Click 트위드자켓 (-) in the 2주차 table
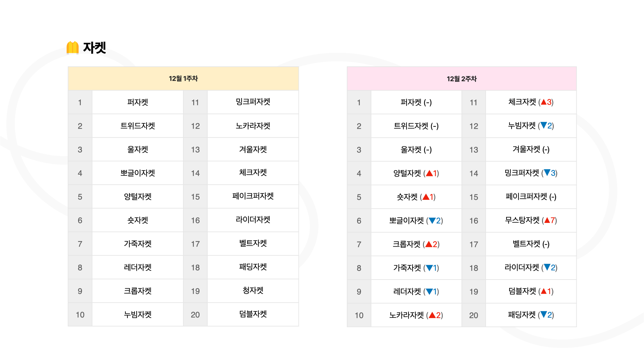 pyautogui.click(x=416, y=126)
